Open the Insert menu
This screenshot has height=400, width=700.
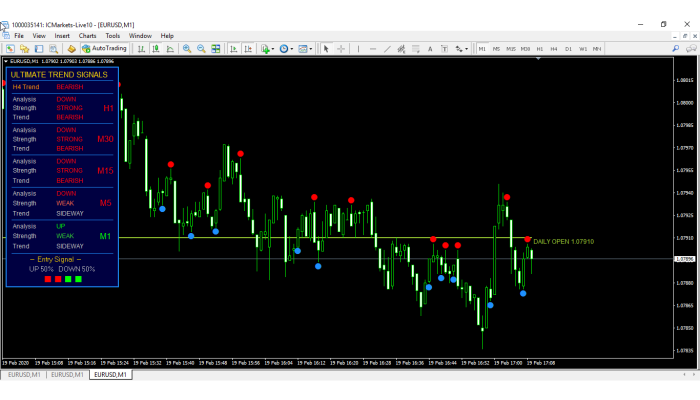(63, 35)
